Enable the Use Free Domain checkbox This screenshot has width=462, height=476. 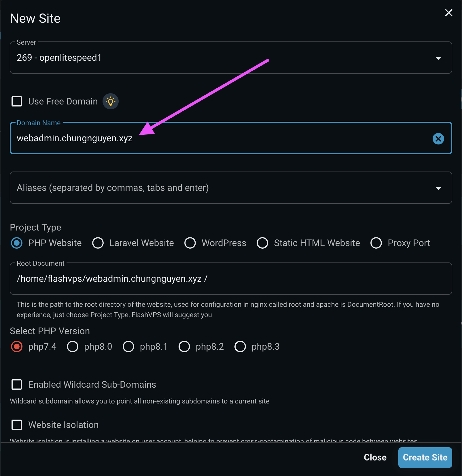point(17,101)
